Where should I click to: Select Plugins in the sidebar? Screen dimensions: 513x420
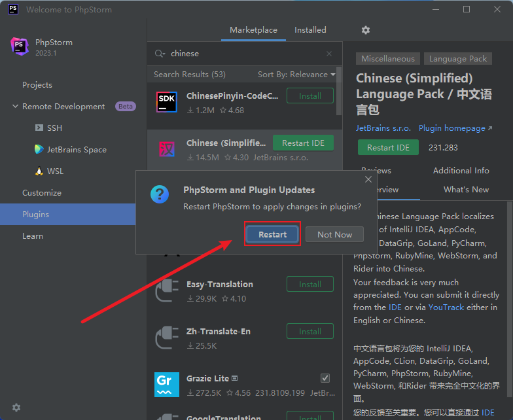pyautogui.click(x=68, y=215)
